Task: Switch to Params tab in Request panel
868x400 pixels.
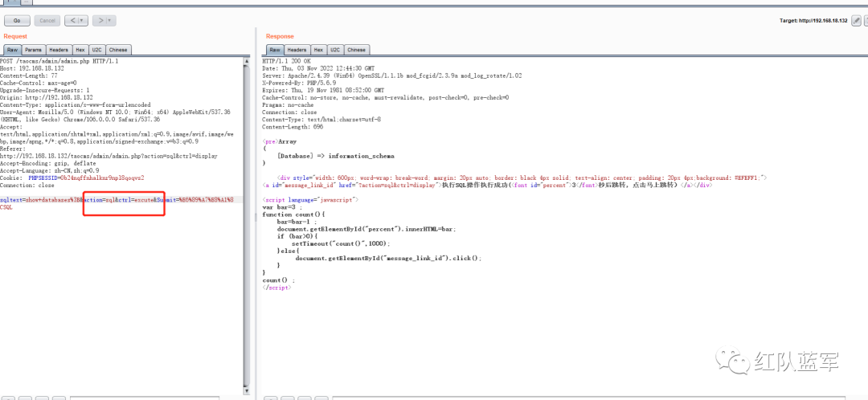Action: tap(33, 50)
